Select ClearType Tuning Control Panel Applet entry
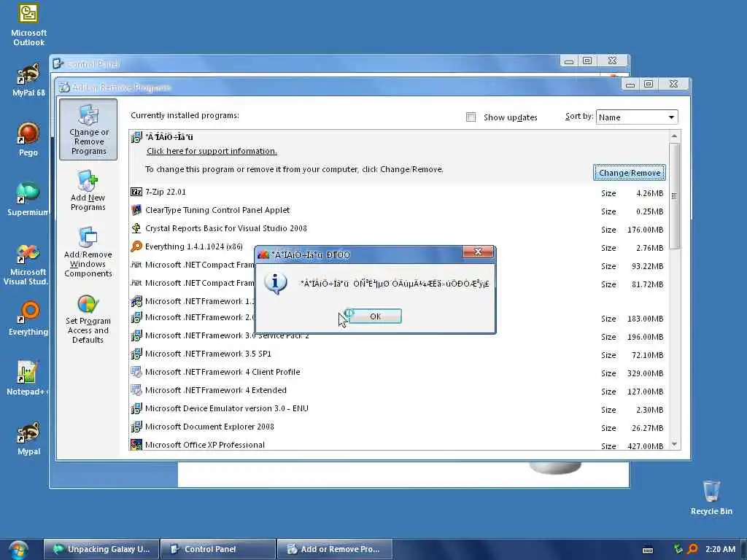The height and width of the screenshot is (560, 747). 398,211
